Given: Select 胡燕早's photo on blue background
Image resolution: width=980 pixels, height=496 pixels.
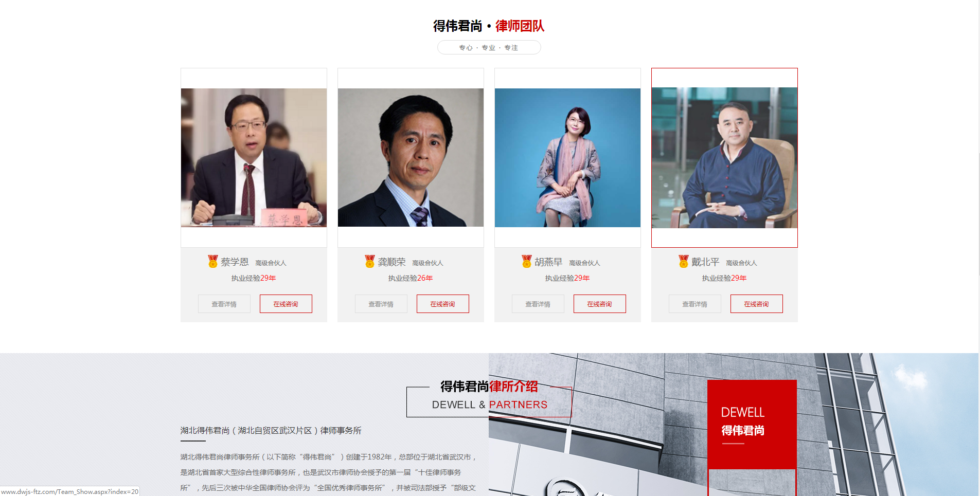Looking at the screenshot, I should [x=567, y=158].
